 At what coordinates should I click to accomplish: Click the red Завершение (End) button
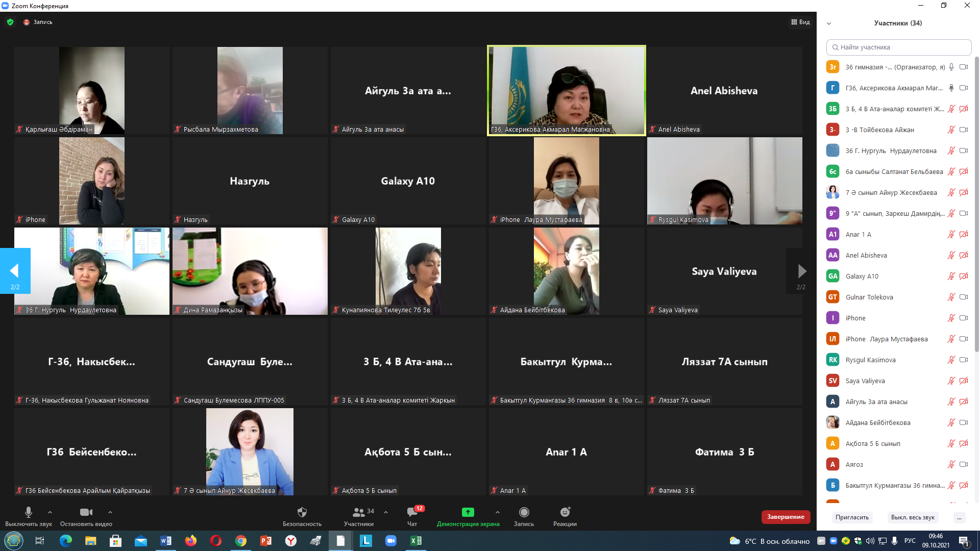pyautogui.click(x=786, y=517)
